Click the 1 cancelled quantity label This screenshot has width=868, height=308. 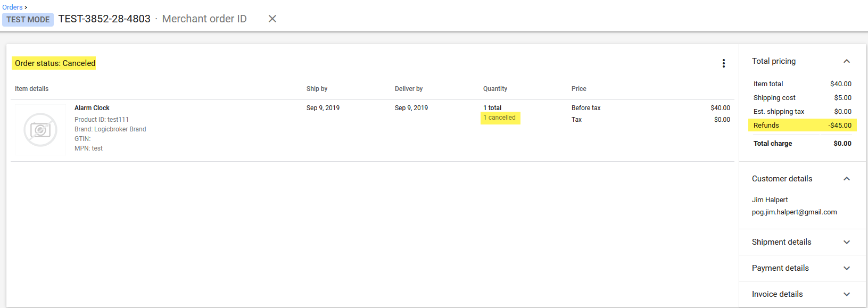pyautogui.click(x=500, y=118)
